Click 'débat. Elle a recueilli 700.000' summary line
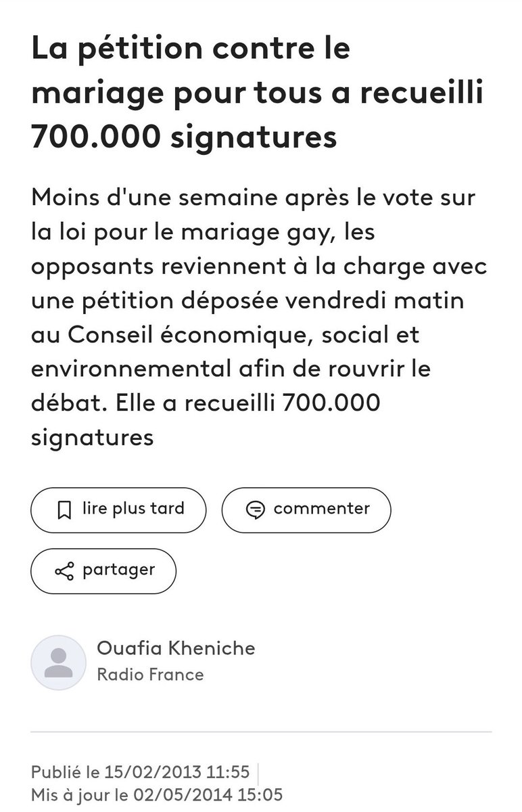Viewport: 522px width, 812px height. (206, 403)
